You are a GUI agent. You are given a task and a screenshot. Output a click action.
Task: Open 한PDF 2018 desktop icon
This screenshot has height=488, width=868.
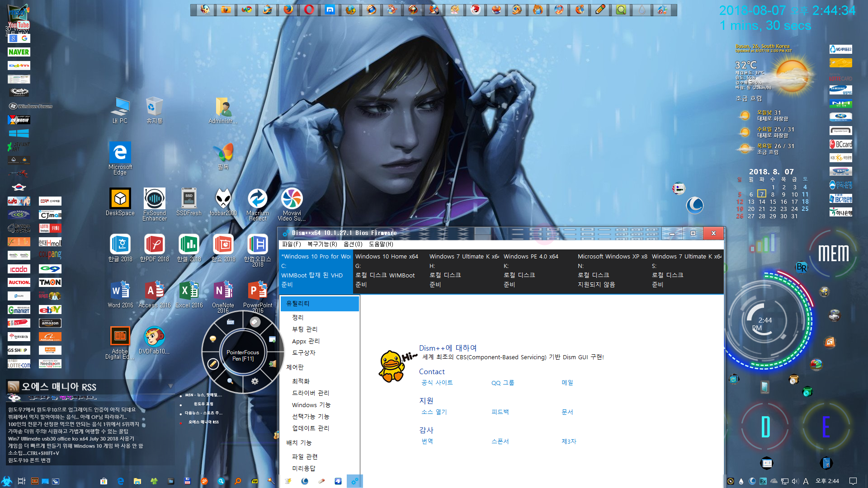(155, 249)
